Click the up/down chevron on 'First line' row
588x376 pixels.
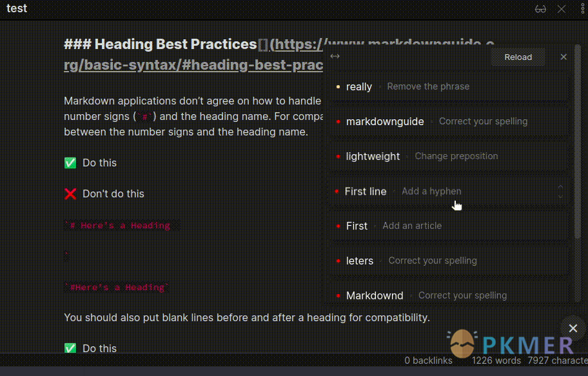[560, 192]
